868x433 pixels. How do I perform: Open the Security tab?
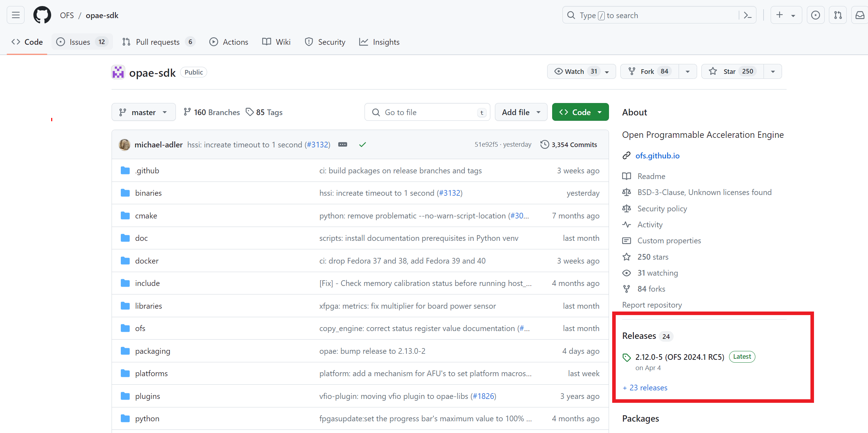pyautogui.click(x=325, y=42)
